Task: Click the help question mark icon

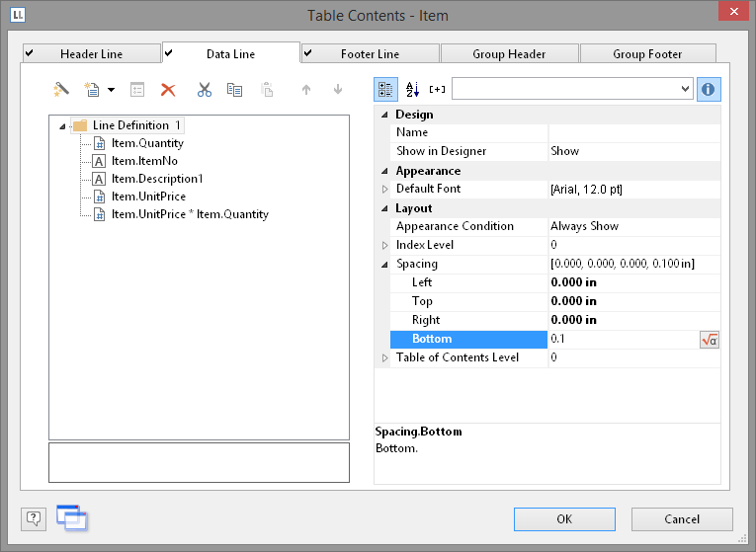Action: (34, 518)
